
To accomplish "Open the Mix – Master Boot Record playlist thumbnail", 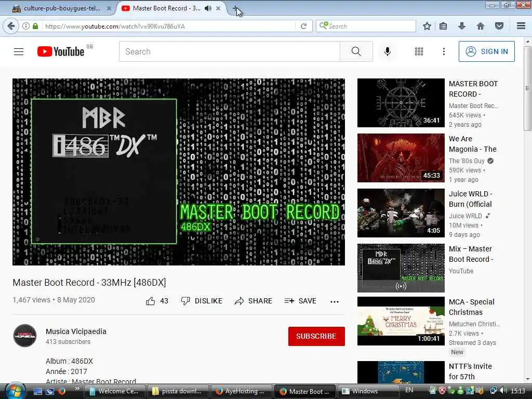I will [401, 268].
